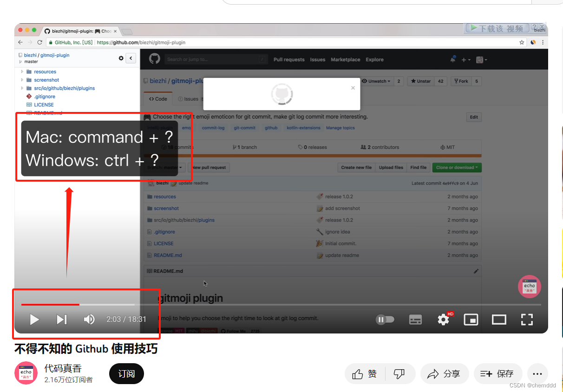This screenshot has width=563, height=392.
Task: Open LICENSE in file list
Action: tap(164, 243)
